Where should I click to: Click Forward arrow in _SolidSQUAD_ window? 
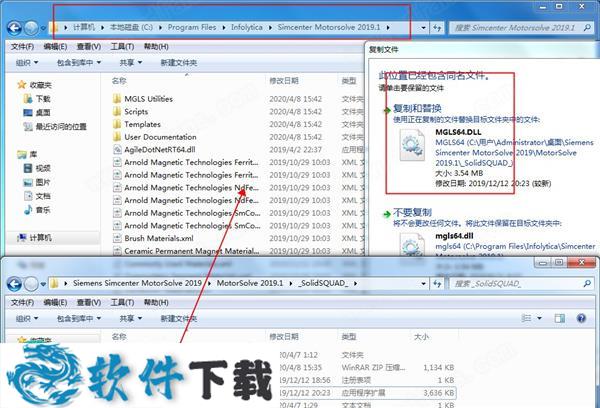pyautogui.click(x=31, y=284)
